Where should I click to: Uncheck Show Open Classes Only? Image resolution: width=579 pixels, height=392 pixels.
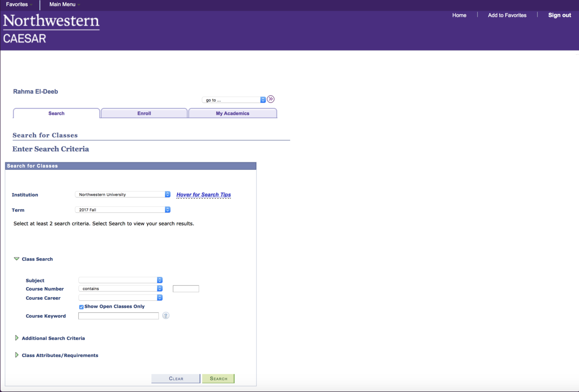(x=81, y=307)
